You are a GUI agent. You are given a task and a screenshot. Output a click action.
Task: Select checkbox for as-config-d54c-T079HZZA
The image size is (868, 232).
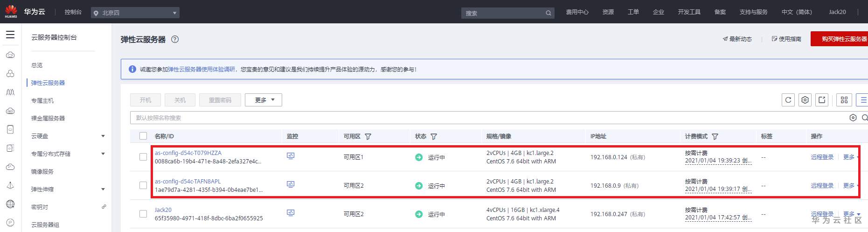143,157
